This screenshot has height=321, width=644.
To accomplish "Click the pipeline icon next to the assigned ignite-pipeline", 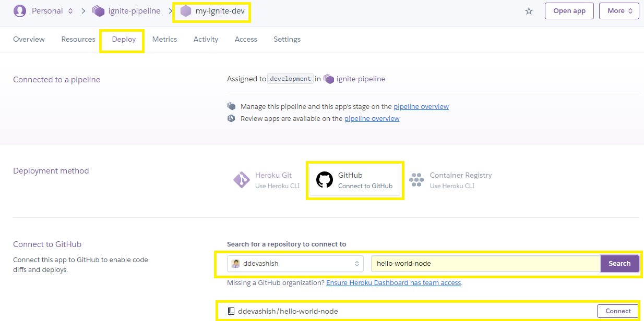I will [329, 79].
